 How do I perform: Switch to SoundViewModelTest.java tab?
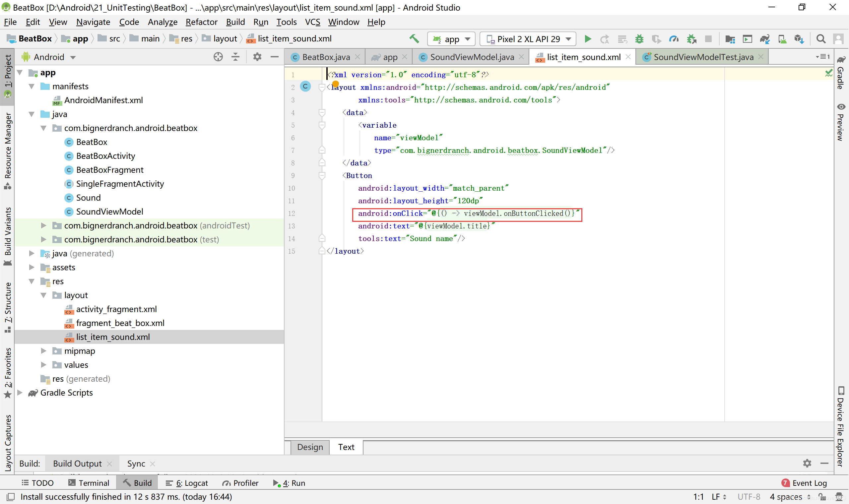(703, 57)
